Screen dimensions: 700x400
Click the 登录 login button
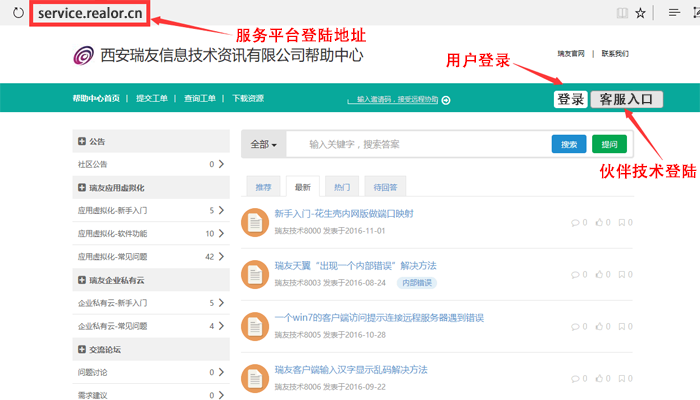point(571,99)
